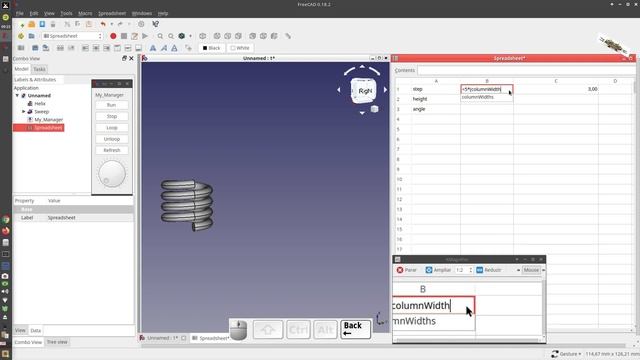This screenshot has width=640, height=360.
Task: Click the Run button in My_Manager
Action: 111,105
